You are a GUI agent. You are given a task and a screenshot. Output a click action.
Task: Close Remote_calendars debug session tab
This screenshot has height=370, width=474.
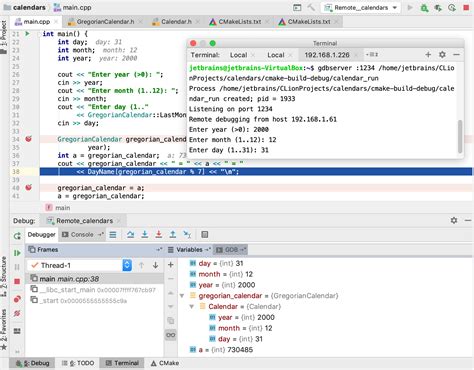pos(119,221)
